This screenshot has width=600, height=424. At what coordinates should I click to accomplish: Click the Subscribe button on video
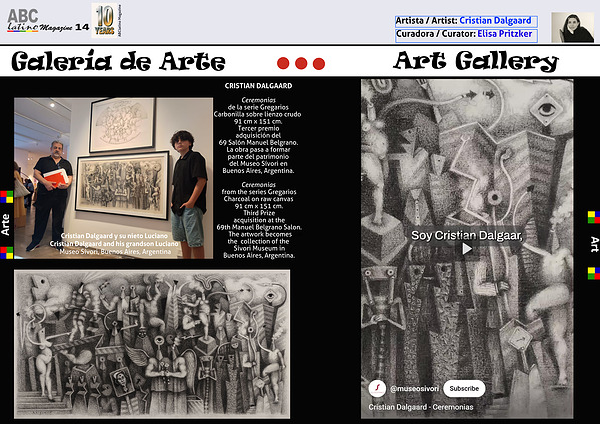coord(463,388)
